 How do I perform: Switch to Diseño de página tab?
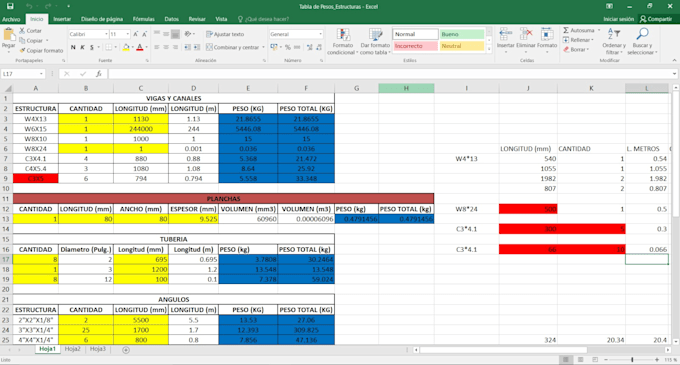(102, 19)
